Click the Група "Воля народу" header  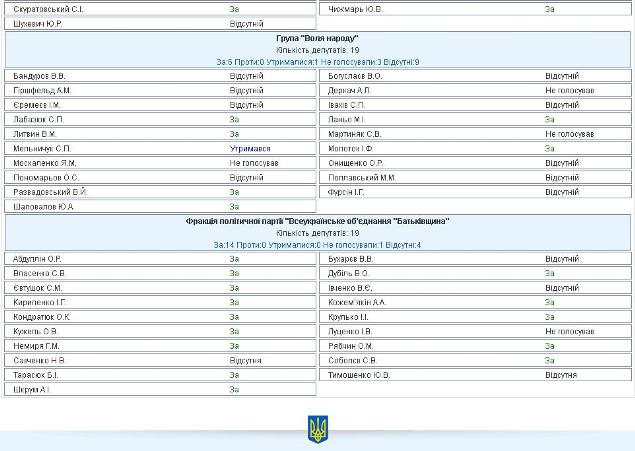click(317, 38)
